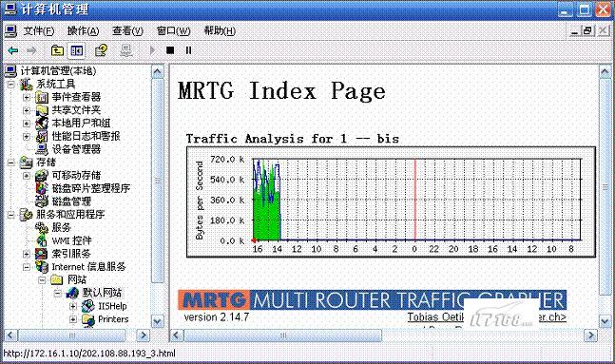Open the Help toolbar icon with question mark
Viewport: 615px width, 364px height.
pyautogui.click(x=101, y=50)
